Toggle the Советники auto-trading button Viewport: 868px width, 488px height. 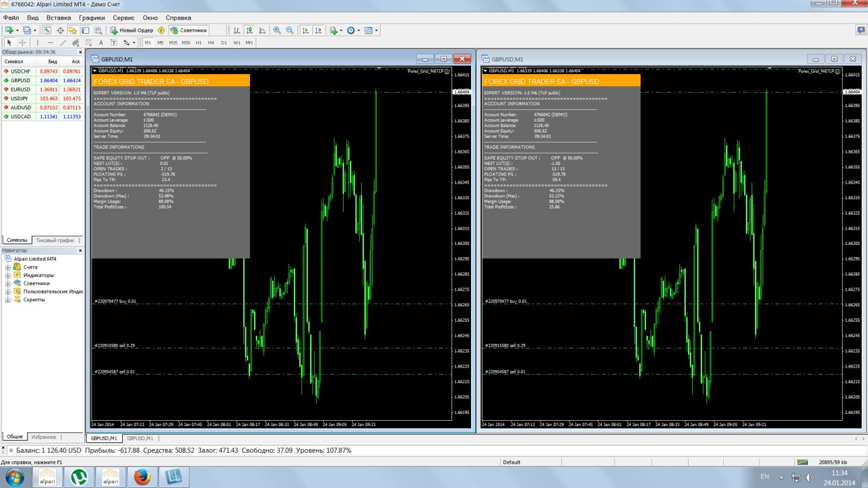point(188,30)
